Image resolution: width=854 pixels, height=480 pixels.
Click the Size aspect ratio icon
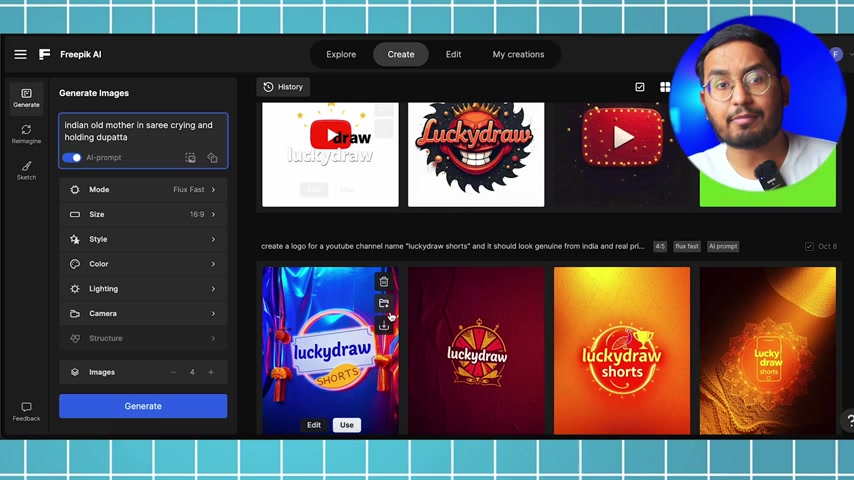pos(75,215)
